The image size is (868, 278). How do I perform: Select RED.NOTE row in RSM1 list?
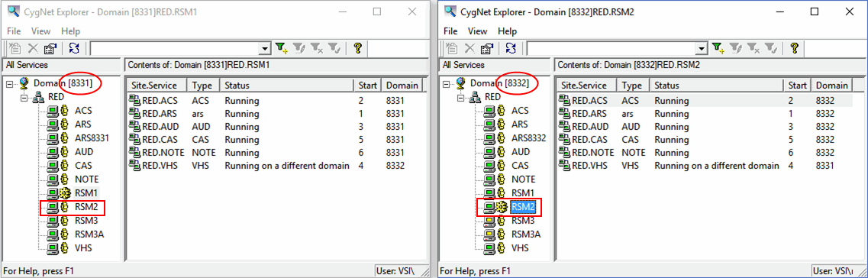(x=276, y=152)
